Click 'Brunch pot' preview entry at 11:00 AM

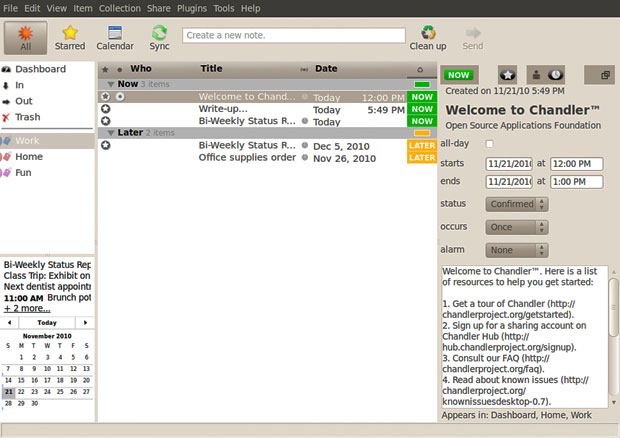click(x=47, y=298)
